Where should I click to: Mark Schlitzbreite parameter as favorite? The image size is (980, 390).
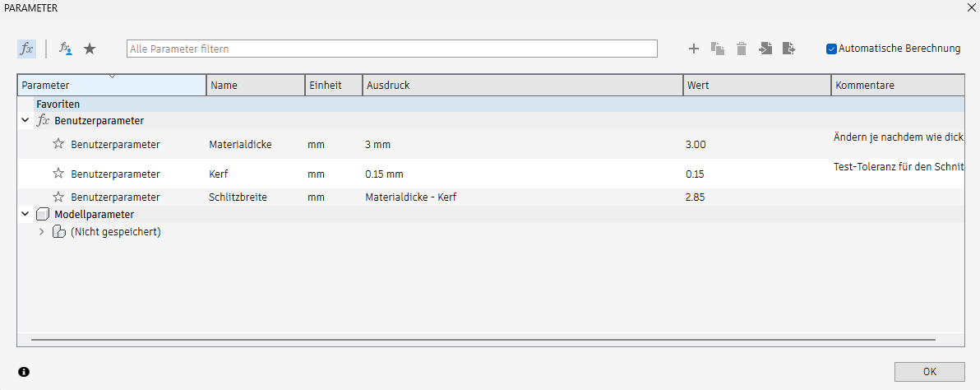click(58, 197)
